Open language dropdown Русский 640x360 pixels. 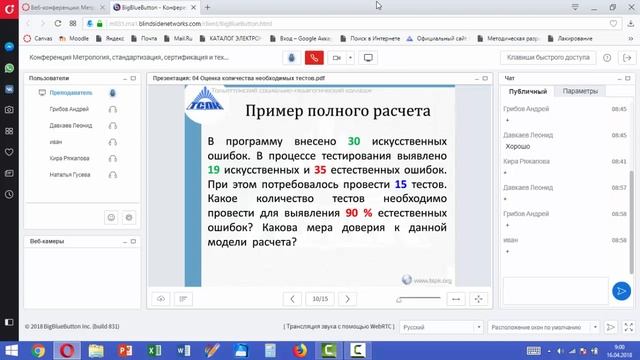pyautogui.click(x=441, y=327)
